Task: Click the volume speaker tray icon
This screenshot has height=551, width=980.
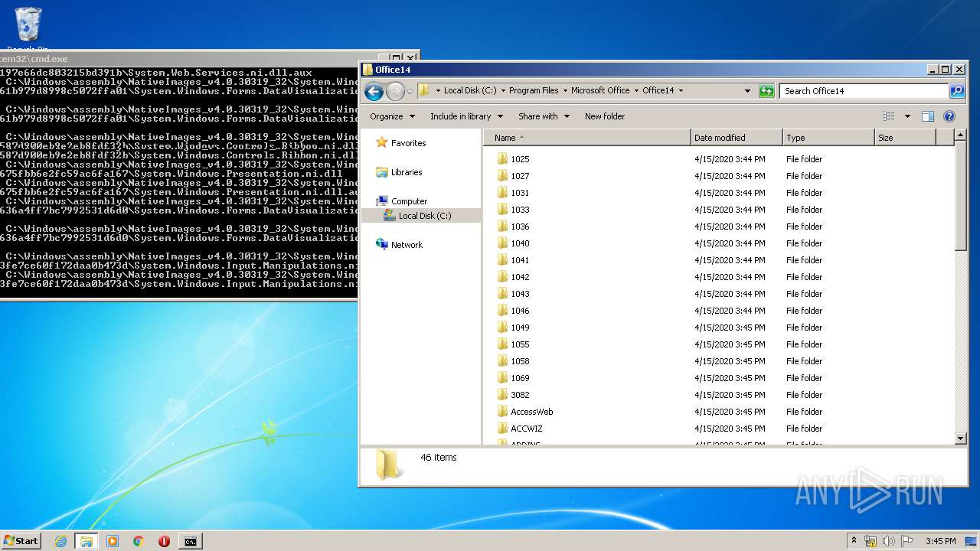Action: coord(889,541)
